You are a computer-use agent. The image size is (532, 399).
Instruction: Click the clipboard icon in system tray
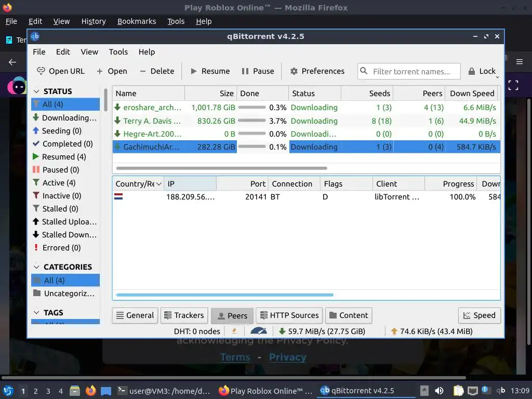click(458, 391)
